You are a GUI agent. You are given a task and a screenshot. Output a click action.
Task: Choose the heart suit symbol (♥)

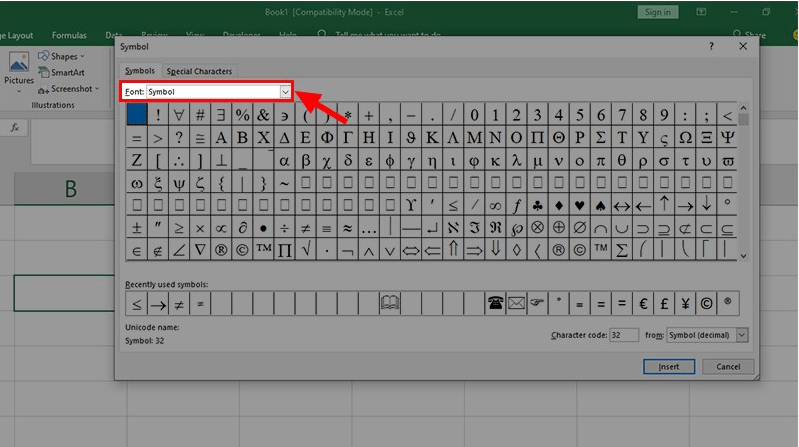579,205
